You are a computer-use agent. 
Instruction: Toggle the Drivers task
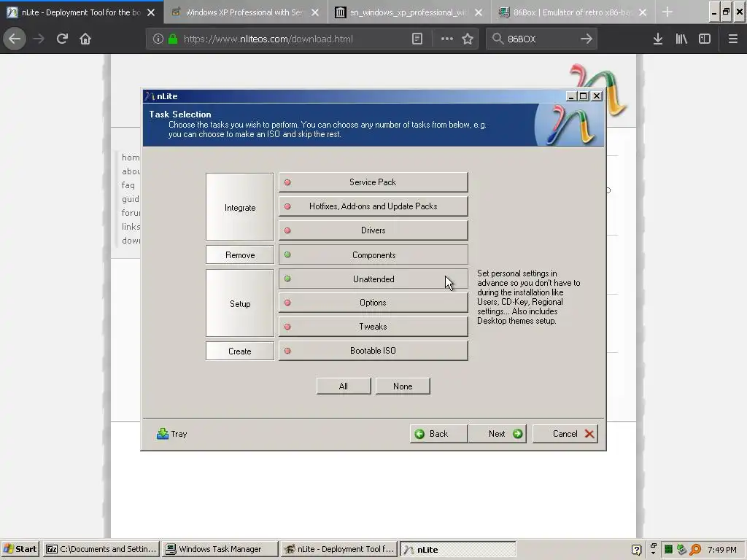(373, 230)
